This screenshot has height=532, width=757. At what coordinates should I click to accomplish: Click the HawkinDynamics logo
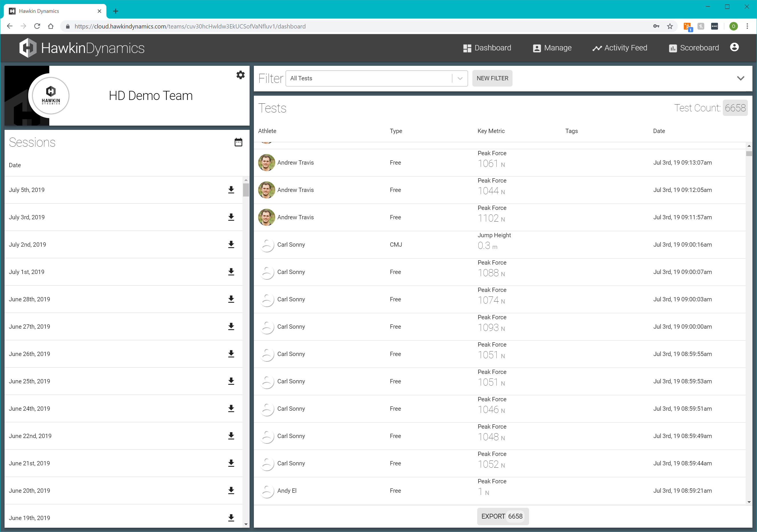coord(82,48)
